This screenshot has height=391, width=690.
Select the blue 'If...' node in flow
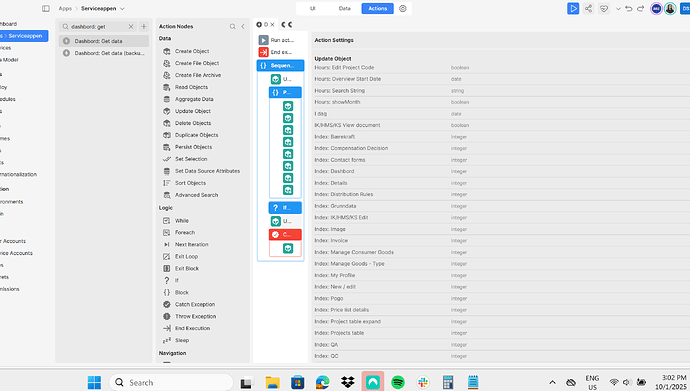285,208
